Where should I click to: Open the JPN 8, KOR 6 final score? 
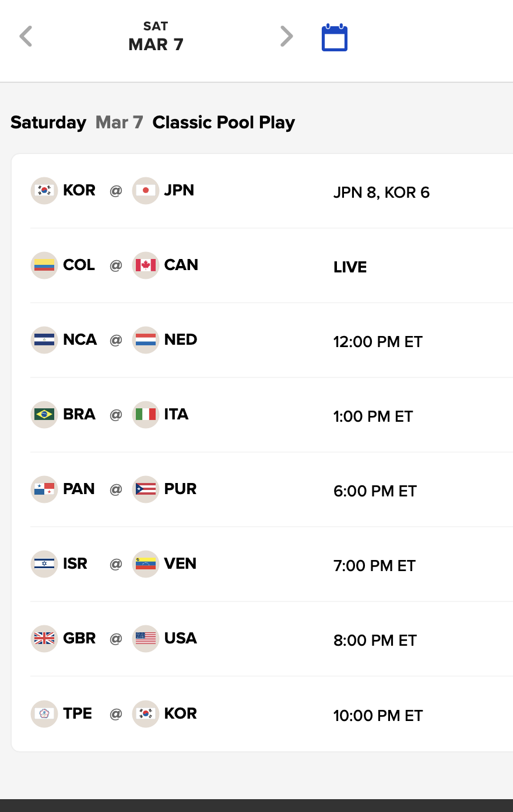click(381, 192)
